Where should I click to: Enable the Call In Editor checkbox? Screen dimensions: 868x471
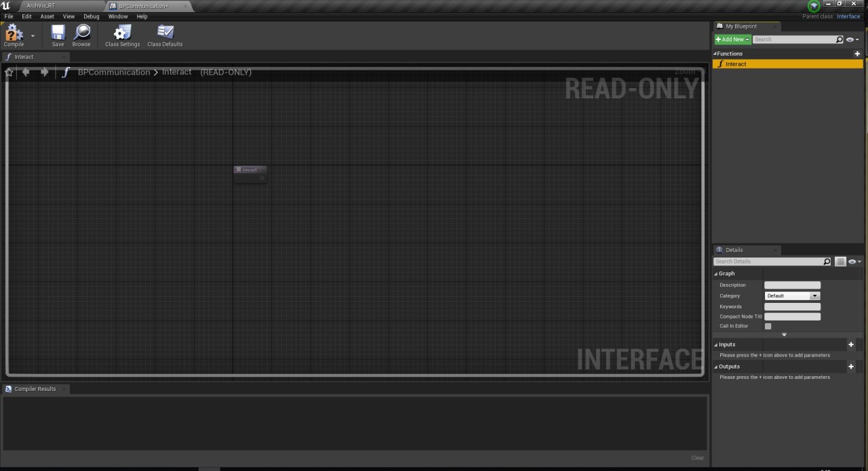[768, 326]
